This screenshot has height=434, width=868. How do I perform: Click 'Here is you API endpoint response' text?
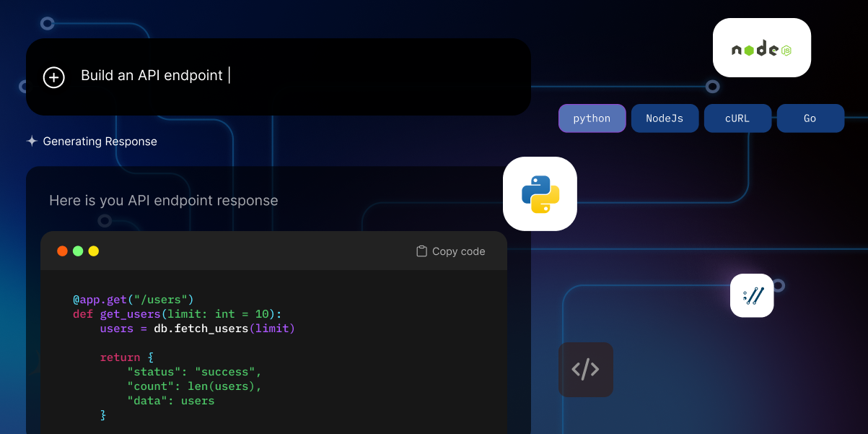163,201
